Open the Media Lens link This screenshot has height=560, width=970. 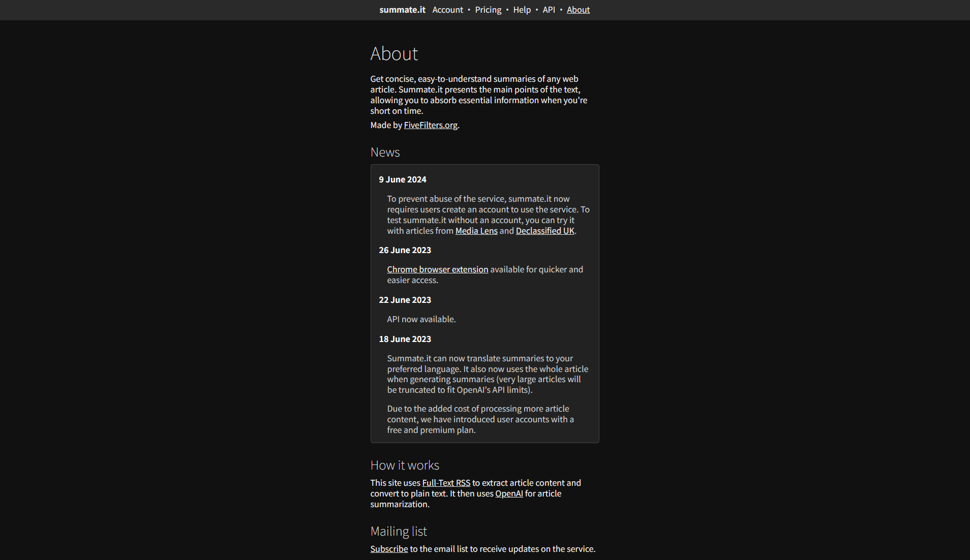pos(476,231)
